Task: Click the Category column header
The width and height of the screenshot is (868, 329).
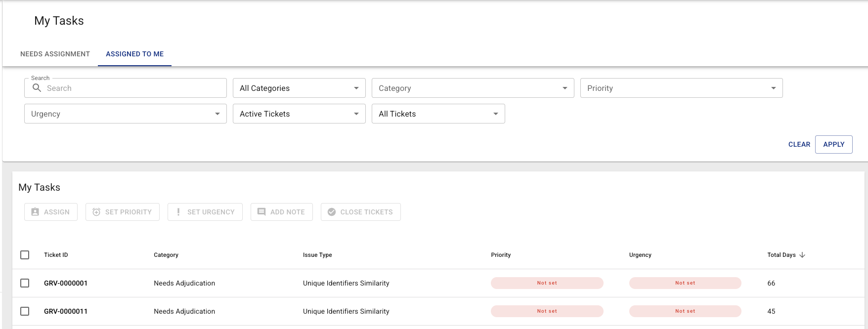Action: 166,255
